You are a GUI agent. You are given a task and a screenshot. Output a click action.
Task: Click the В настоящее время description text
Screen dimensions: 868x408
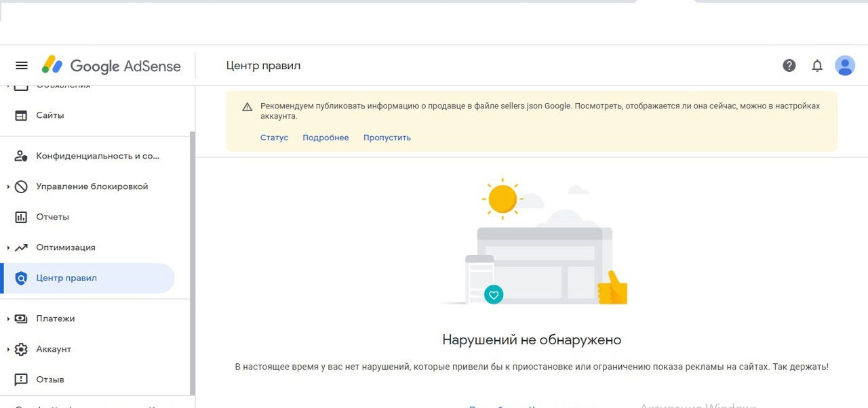tap(532, 367)
